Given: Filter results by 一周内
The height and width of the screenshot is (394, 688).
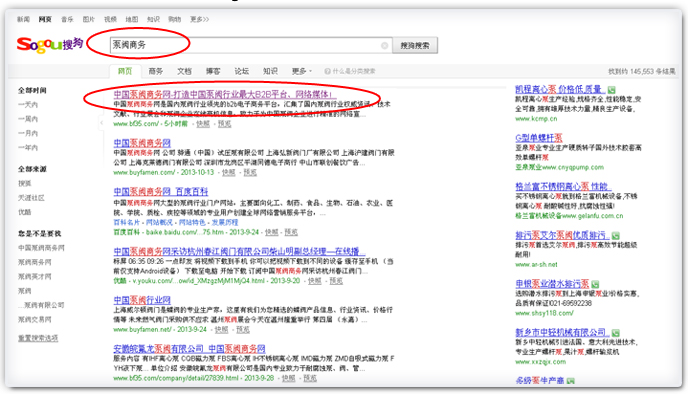Looking at the screenshot, I should pos(28,119).
